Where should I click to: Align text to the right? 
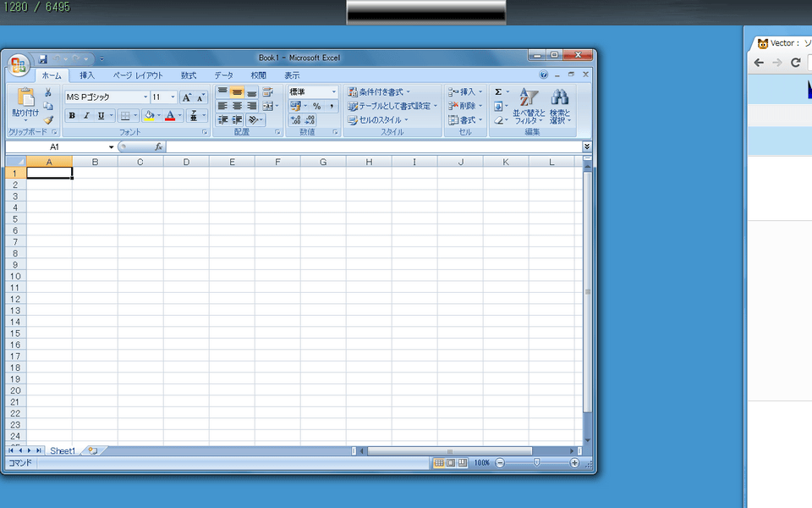tap(251, 106)
